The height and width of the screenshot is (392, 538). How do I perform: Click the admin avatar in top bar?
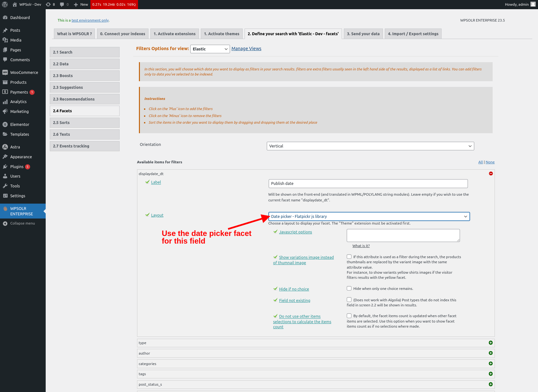click(x=533, y=4)
